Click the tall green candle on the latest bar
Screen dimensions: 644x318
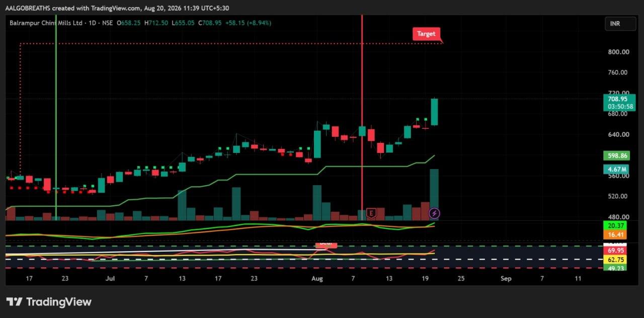click(x=434, y=112)
